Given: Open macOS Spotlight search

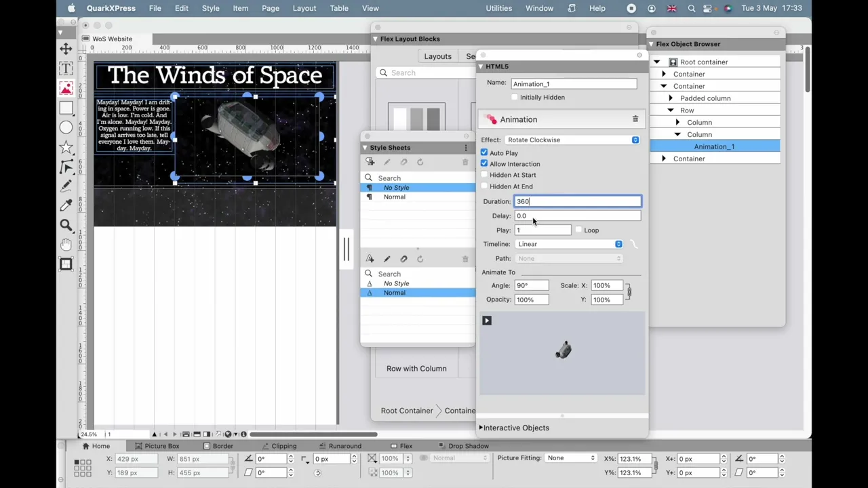Looking at the screenshot, I should [x=691, y=8].
